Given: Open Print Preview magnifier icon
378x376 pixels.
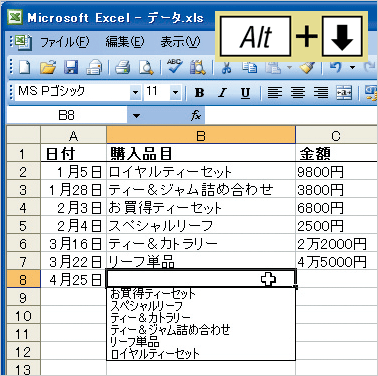Looking at the screenshot, I should (x=146, y=68).
